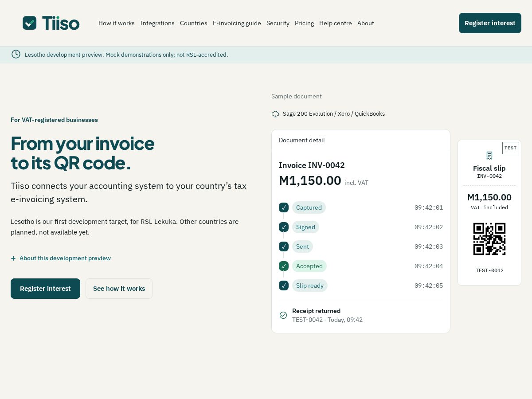532x399 pixels.
Task: Open How it works in the navigation
Action: click(x=117, y=23)
